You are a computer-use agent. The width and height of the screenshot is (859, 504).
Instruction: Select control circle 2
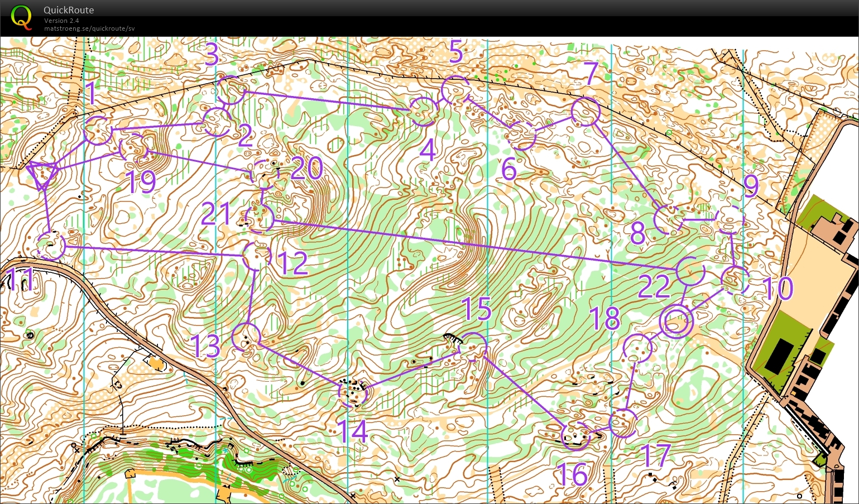(217, 122)
